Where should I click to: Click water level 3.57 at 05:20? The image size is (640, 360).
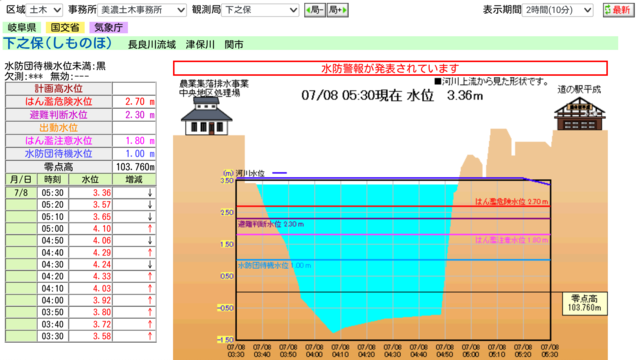[x=102, y=204]
